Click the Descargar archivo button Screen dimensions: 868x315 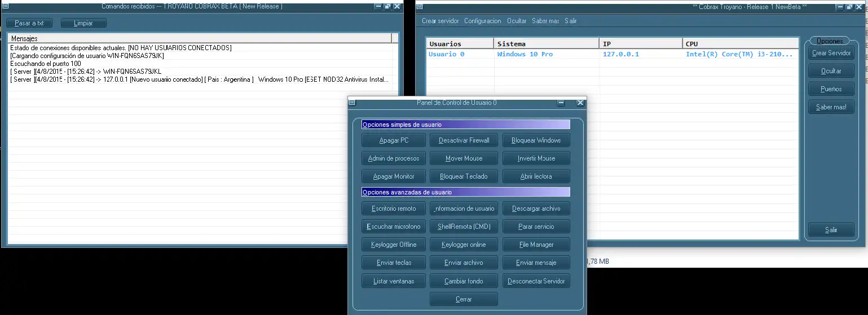536,208
